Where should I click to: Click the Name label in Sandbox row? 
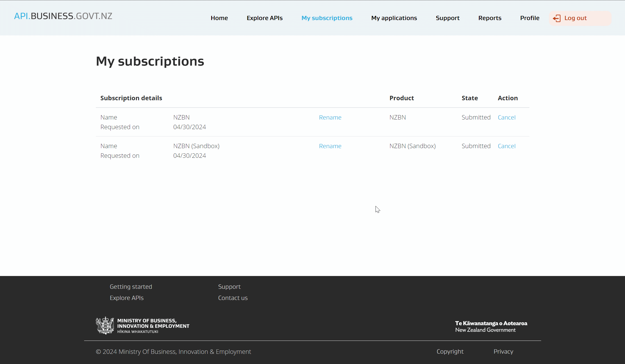click(109, 146)
